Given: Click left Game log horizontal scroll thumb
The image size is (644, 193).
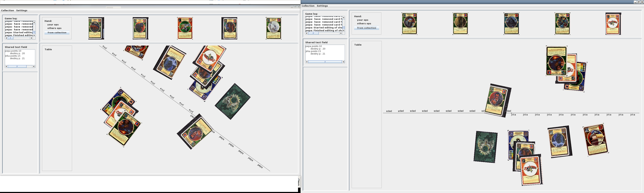Looking at the screenshot, I should pos(10,38).
